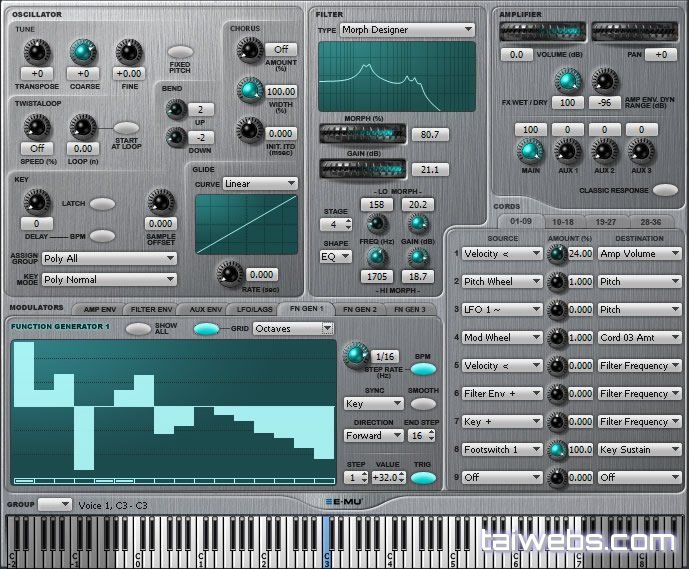The image size is (689, 569).
Task: Open the filter Type Morph Designer dropdown
Action: coord(407,30)
